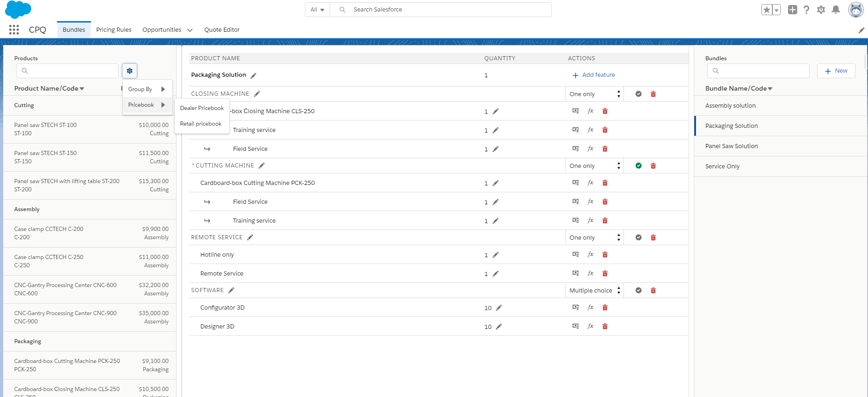Switch to the Pricing Rules tab
The image size is (868, 397).
pyautogui.click(x=114, y=30)
